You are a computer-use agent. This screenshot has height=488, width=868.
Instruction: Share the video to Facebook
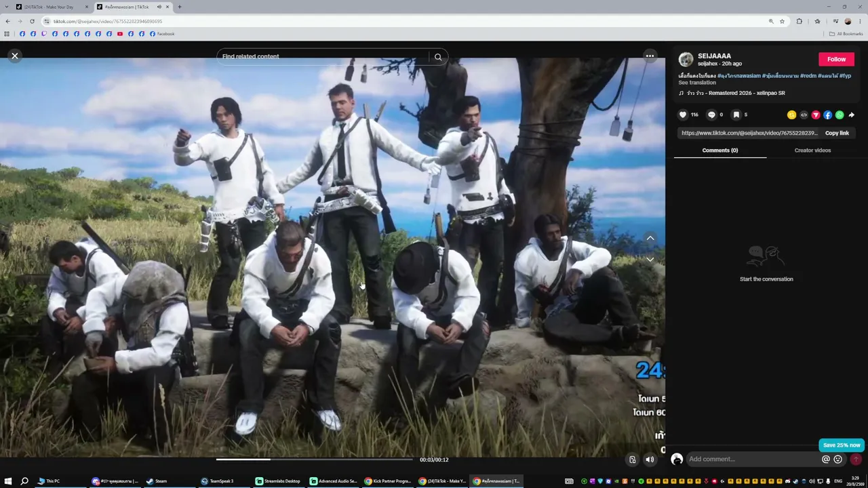(827, 115)
